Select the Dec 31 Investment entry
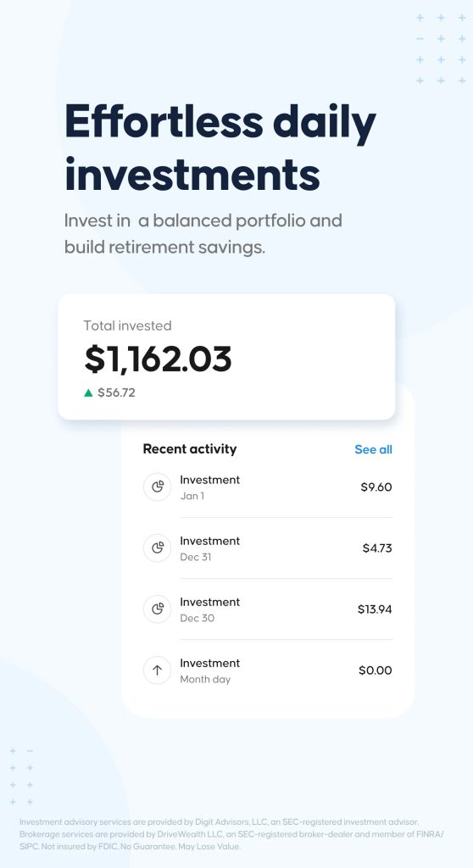 click(268, 548)
